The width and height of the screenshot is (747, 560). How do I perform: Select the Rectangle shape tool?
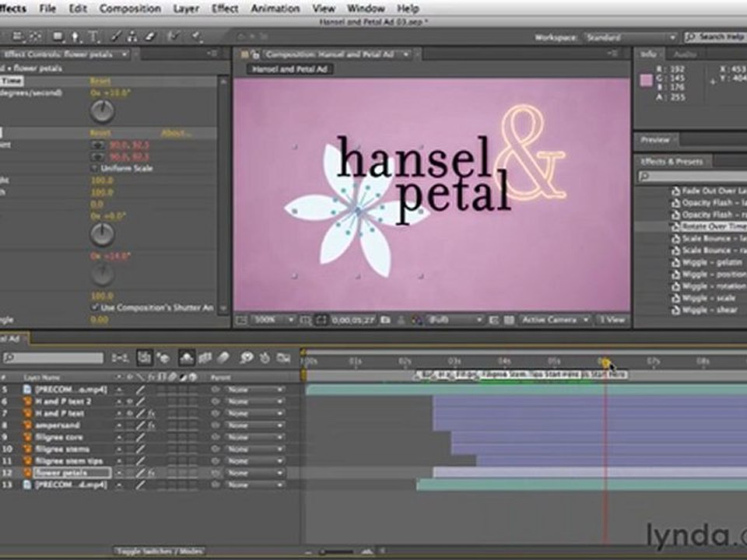pyautogui.click(x=57, y=36)
